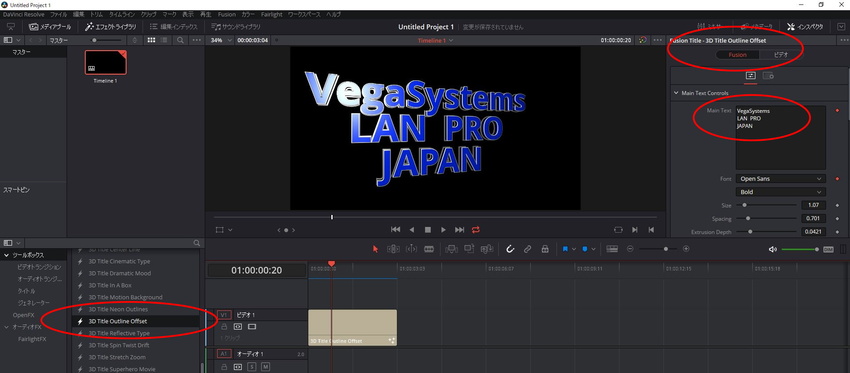Viewport: 850px width, 373px height.
Task: Open the viewer zoom 34% dropdown
Action: pyautogui.click(x=221, y=40)
